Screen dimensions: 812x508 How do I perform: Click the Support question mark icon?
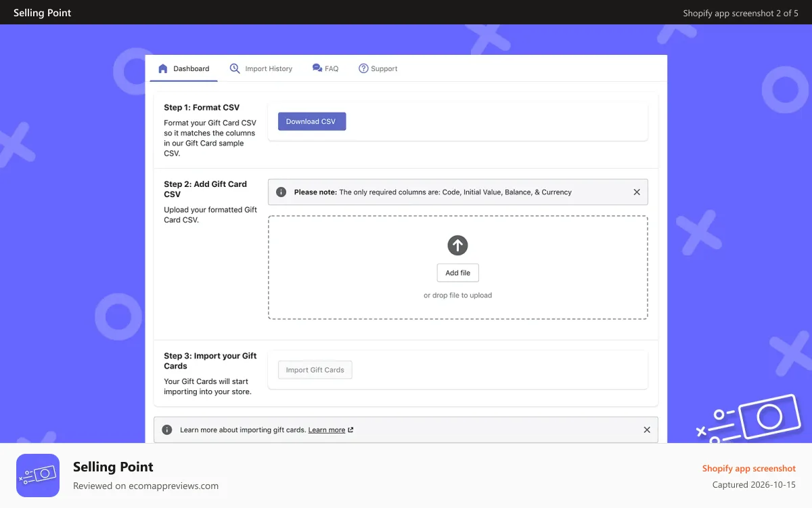pyautogui.click(x=363, y=68)
